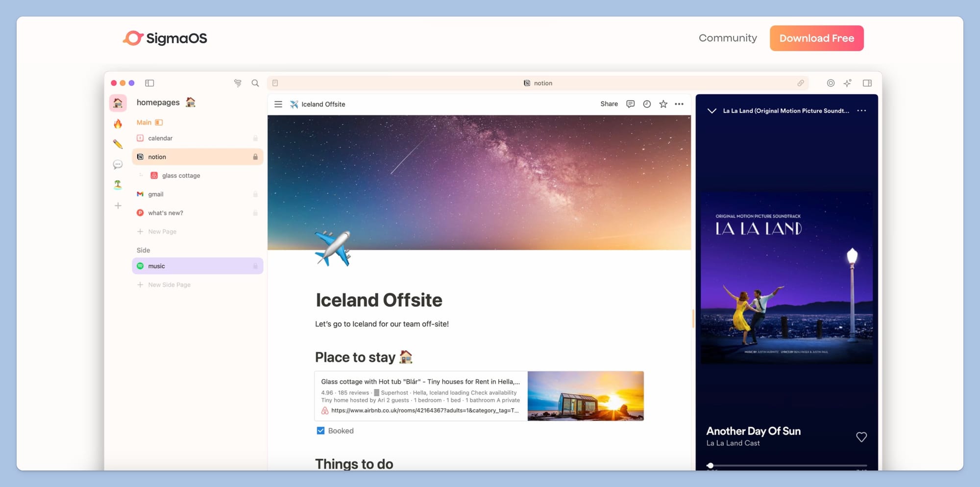
Task: Click the airplane page icon
Action: click(333, 249)
